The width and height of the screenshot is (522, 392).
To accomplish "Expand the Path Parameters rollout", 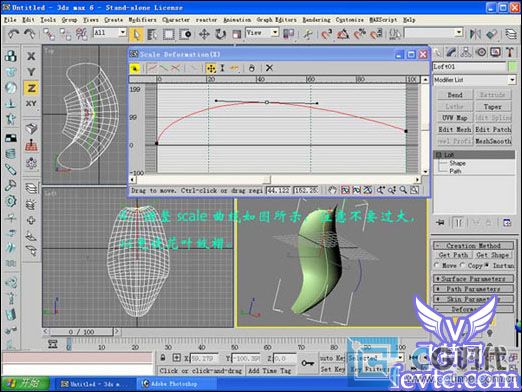I will [473, 289].
